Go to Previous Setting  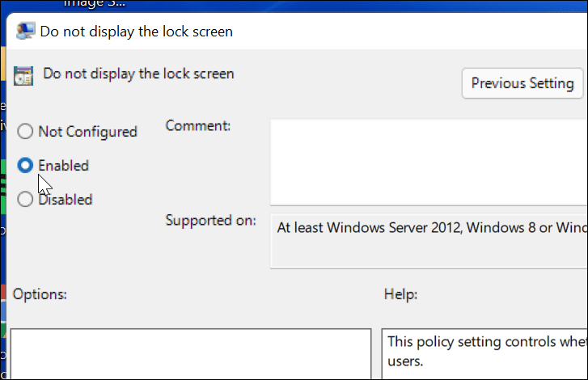(x=522, y=83)
